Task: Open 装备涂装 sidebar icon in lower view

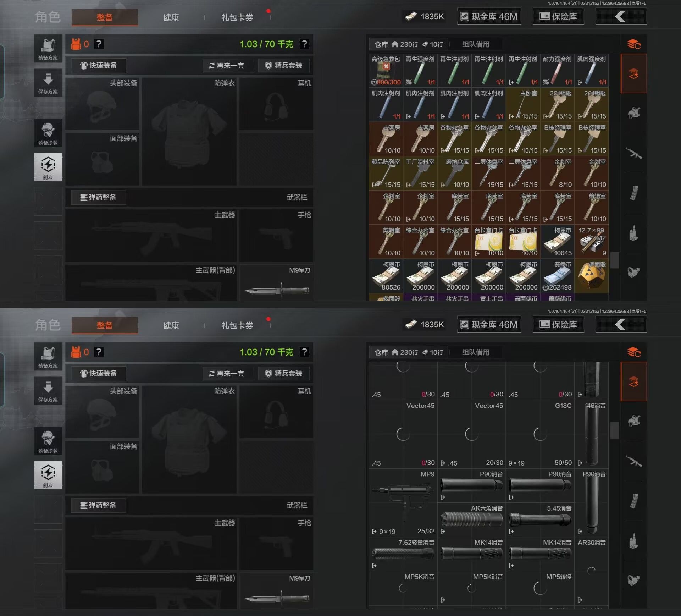Action: (x=48, y=441)
